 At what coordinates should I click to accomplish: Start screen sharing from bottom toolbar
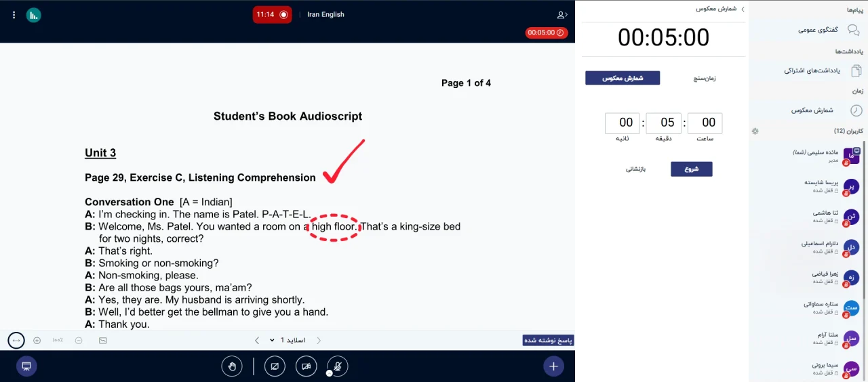click(x=275, y=366)
